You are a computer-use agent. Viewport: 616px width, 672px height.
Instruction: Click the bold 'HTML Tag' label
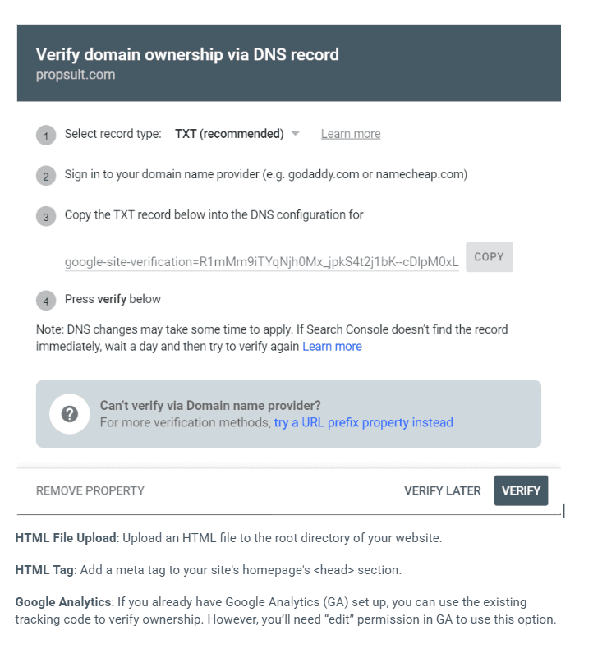(44, 569)
